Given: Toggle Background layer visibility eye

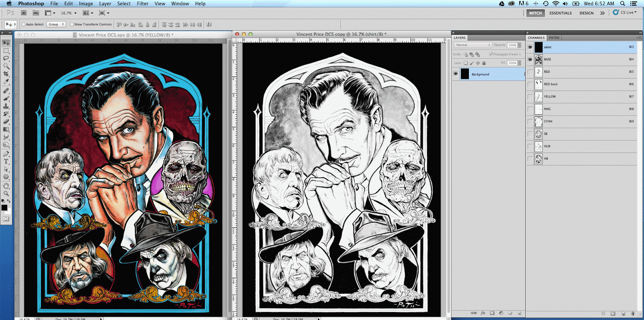Looking at the screenshot, I should [x=456, y=74].
